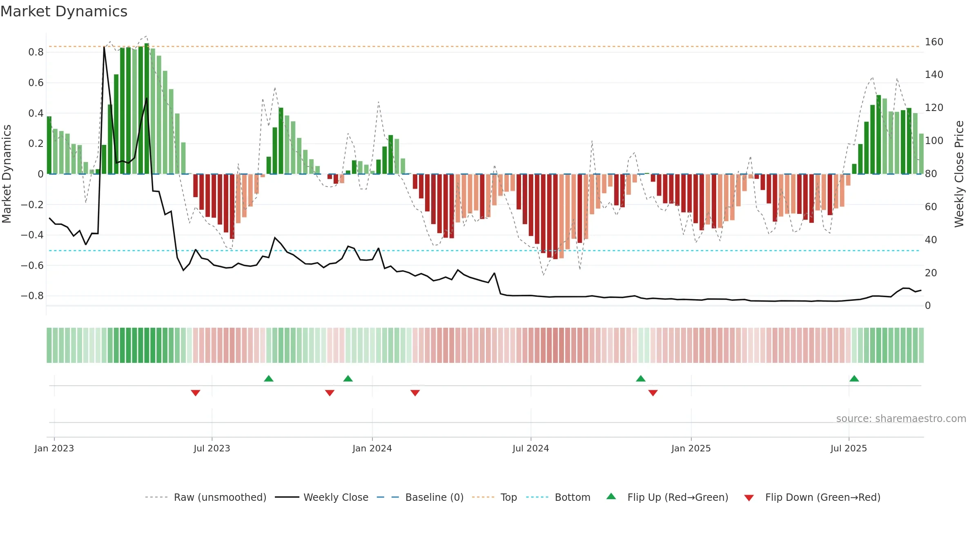Select the flip-down marker near Nov 2023
The height and width of the screenshot is (551, 980).
pos(330,393)
